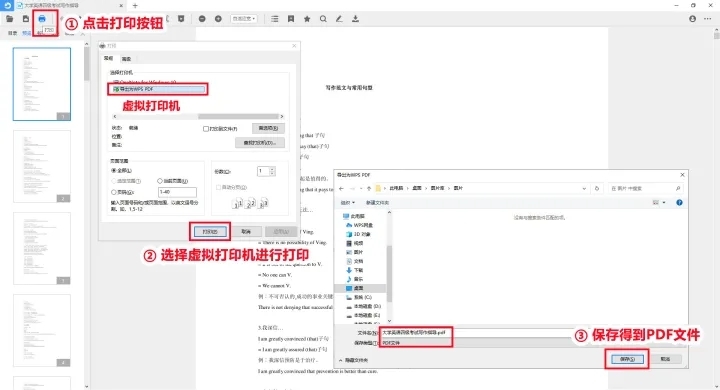Click the 首选项 preferences button in print dialog
The image size is (720, 390).
[268, 128]
